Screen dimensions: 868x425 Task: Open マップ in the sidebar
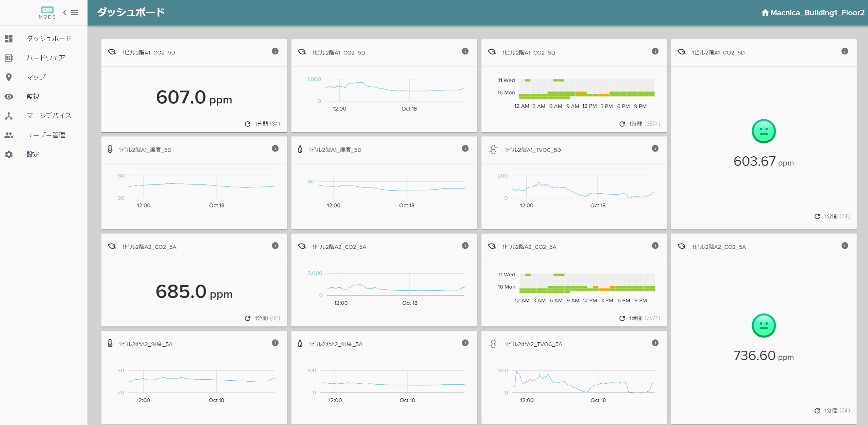click(x=43, y=77)
